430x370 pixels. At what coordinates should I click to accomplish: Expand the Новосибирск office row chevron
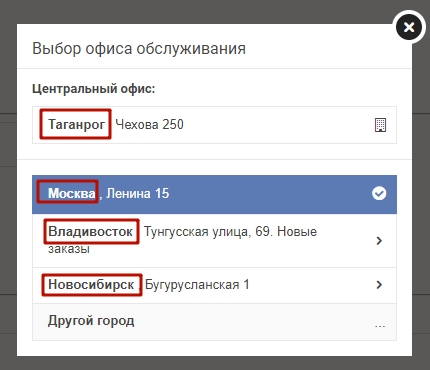click(379, 285)
